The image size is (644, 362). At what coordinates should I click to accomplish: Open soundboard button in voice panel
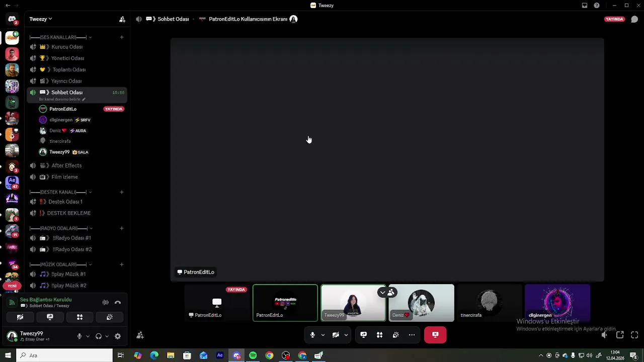pos(110,317)
